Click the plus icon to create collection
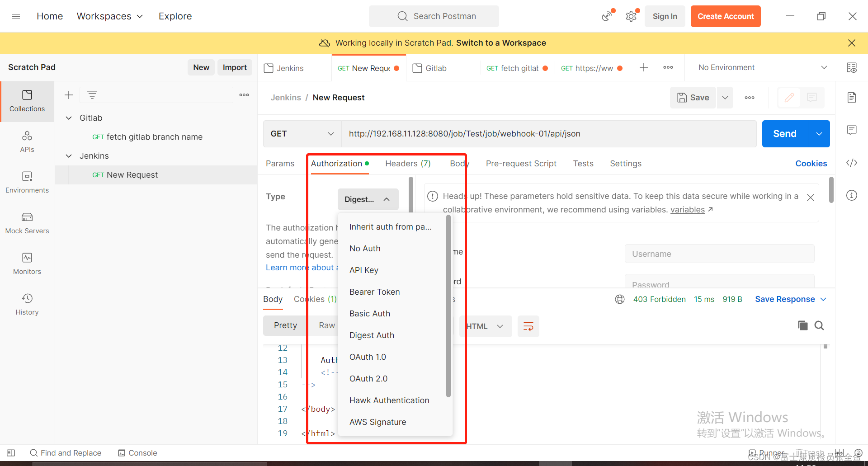868x466 pixels. (x=69, y=95)
